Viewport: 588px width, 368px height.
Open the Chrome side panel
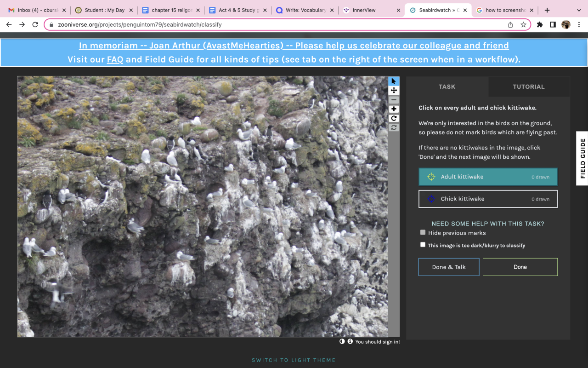click(553, 25)
